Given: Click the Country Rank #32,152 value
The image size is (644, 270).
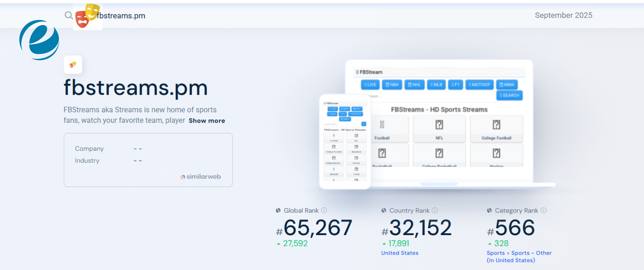Looking at the screenshot, I should point(420,227).
